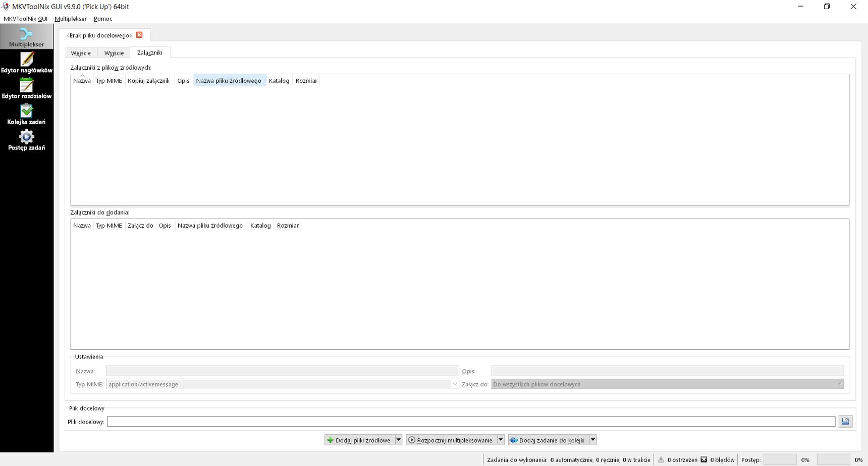Screen dimensions: 868x466
Task: Restore down the MKVToolNix window
Action: pos(827,7)
